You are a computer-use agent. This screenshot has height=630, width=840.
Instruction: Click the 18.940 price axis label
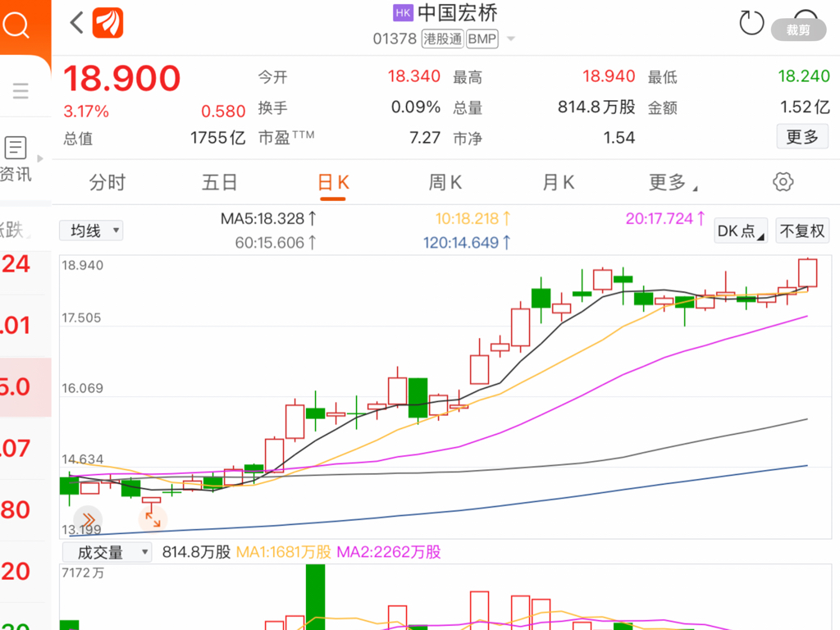tap(83, 265)
